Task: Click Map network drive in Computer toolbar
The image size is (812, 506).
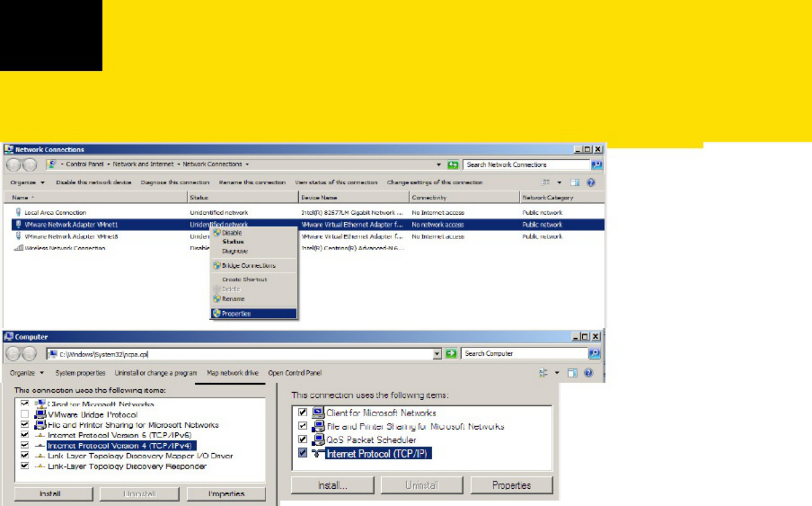Action: tap(233, 373)
